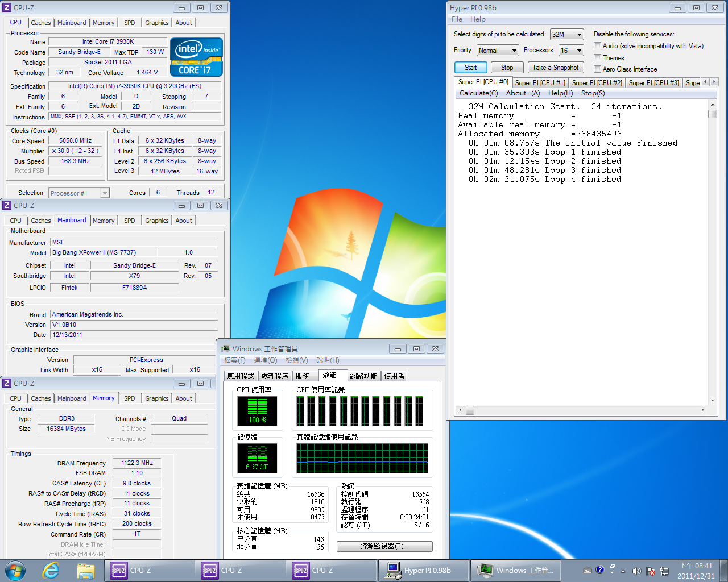Open the SPD tab in the CPU-Z Mainboard window

tap(130, 221)
